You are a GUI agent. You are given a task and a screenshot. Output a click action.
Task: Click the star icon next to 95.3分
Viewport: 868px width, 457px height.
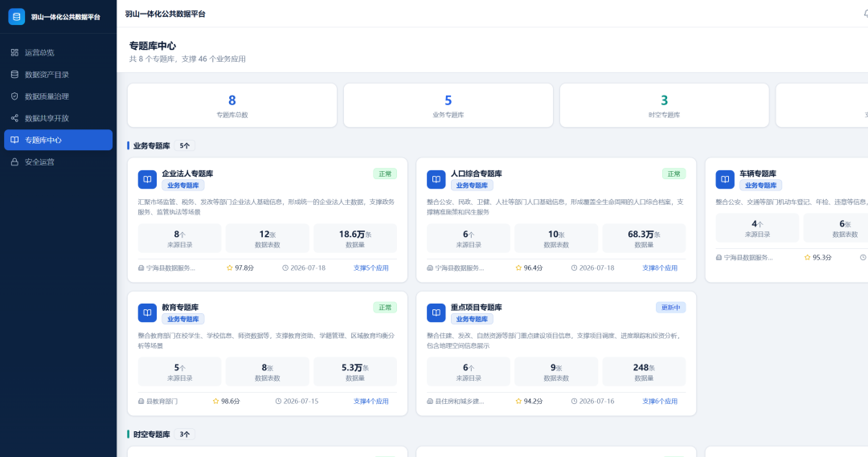tap(807, 257)
